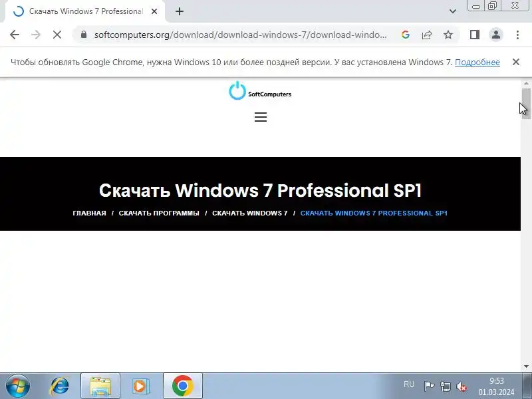Screen dimensions: 532x399
Task: Click the browser back arrow
Action: (x=15, y=35)
